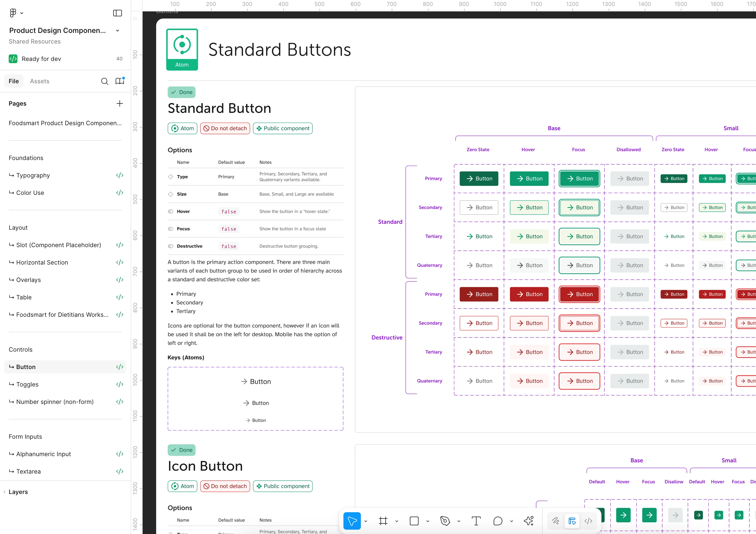Click Ready for dev row
Image resolution: width=756 pixels, height=534 pixels.
tap(65, 59)
